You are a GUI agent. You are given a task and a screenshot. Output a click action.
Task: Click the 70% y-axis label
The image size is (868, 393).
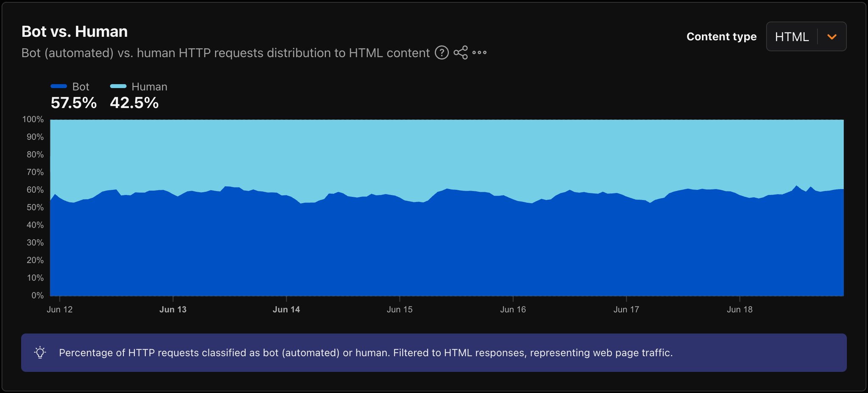(x=35, y=172)
